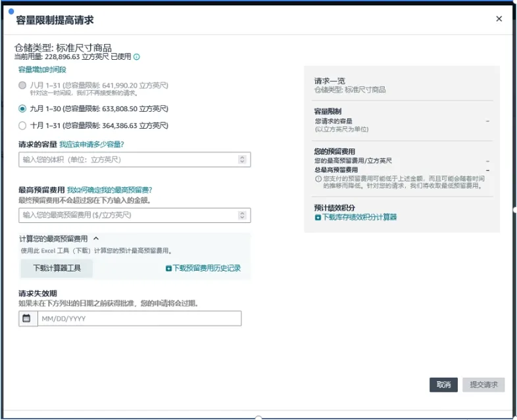Collapse the 计算您的最高预留费用 section

click(x=95, y=239)
